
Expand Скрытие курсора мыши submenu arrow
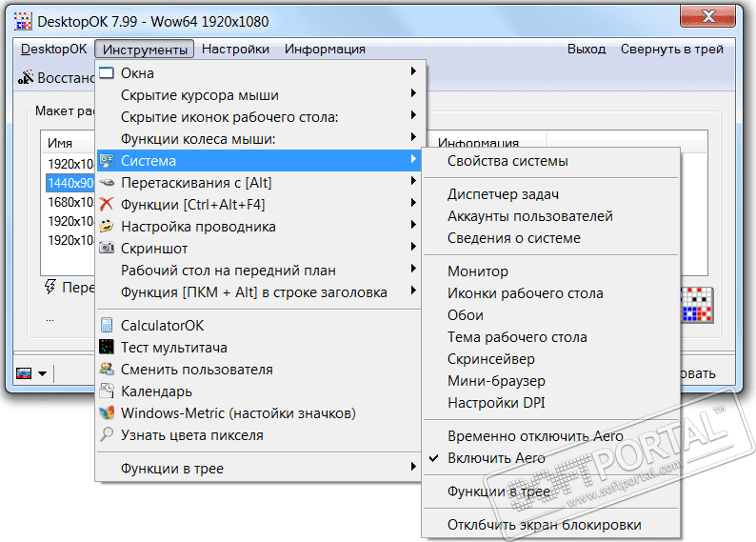click(x=413, y=93)
